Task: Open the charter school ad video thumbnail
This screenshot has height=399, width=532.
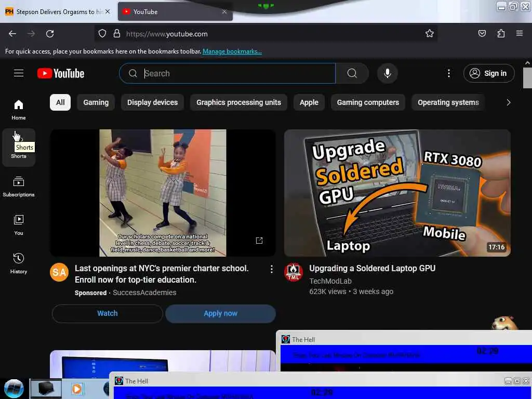Action: pyautogui.click(x=163, y=193)
